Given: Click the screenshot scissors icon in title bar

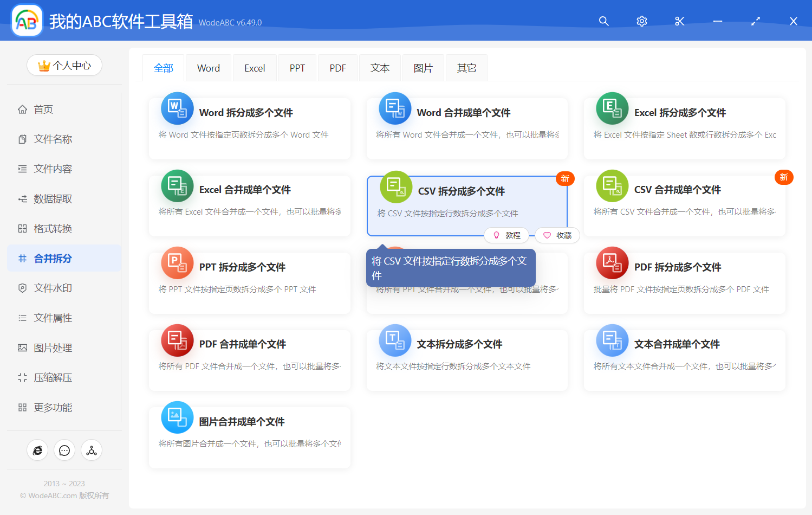Looking at the screenshot, I should click(679, 21).
